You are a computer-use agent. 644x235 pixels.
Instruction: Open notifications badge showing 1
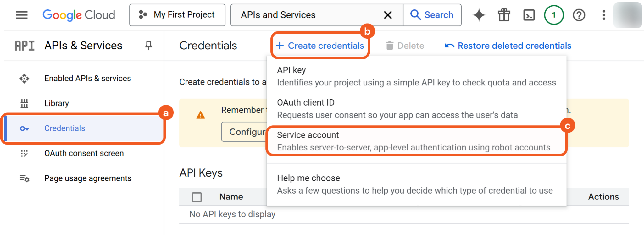[554, 15]
